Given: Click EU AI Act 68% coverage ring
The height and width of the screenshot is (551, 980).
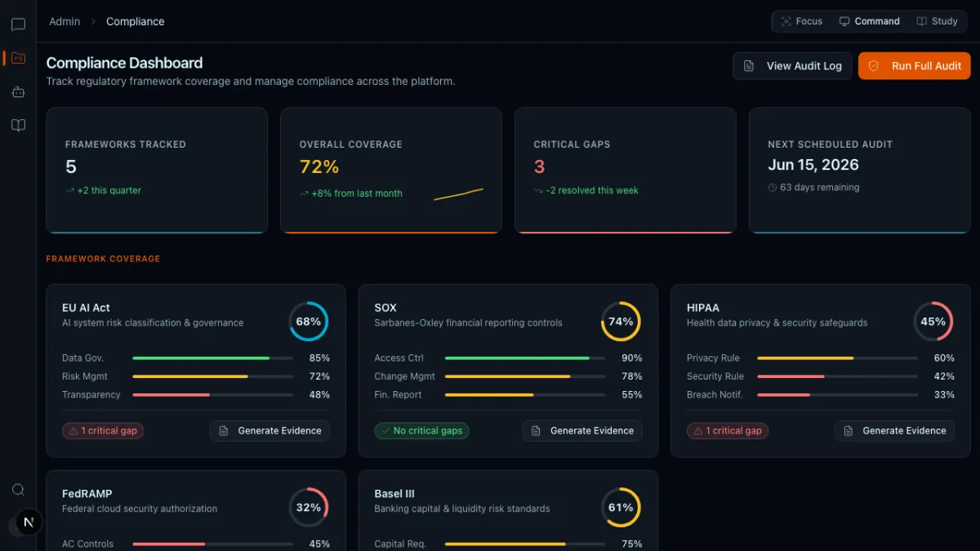Looking at the screenshot, I should click(309, 322).
